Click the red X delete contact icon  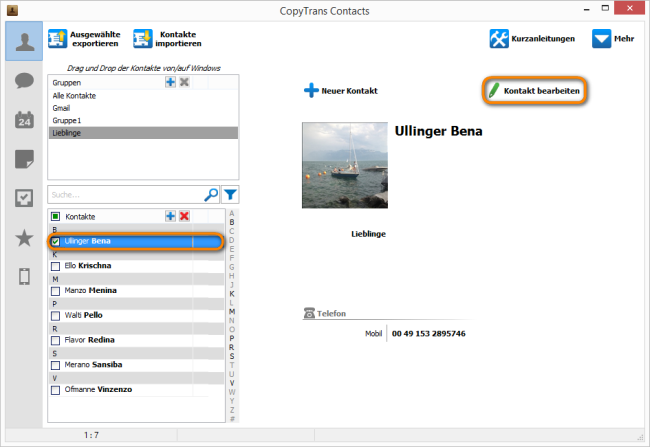184,216
